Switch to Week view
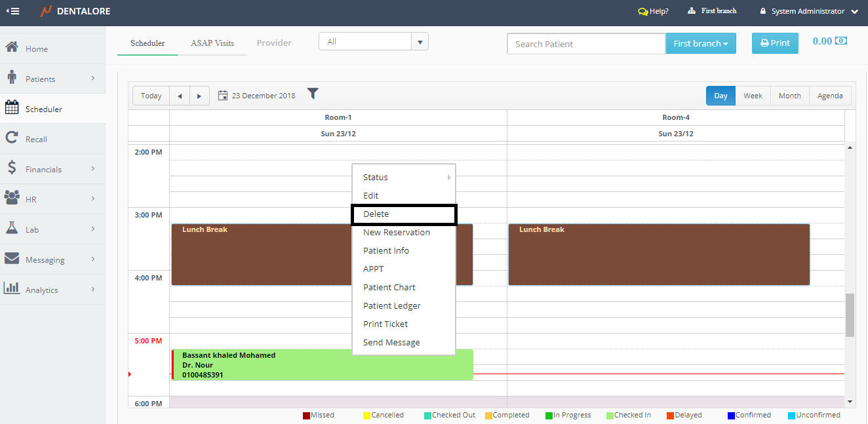 (753, 96)
